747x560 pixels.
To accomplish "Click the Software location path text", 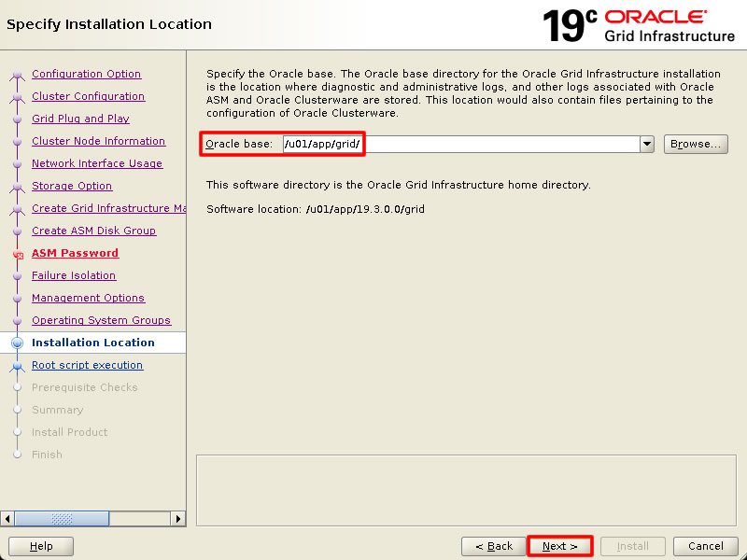I will pos(365,209).
